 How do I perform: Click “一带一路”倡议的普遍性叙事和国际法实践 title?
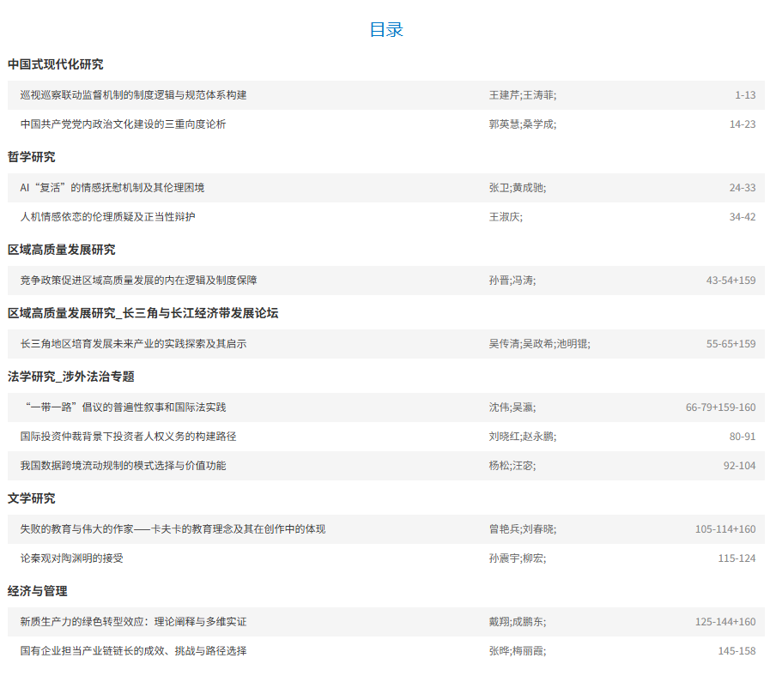click(x=123, y=407)
